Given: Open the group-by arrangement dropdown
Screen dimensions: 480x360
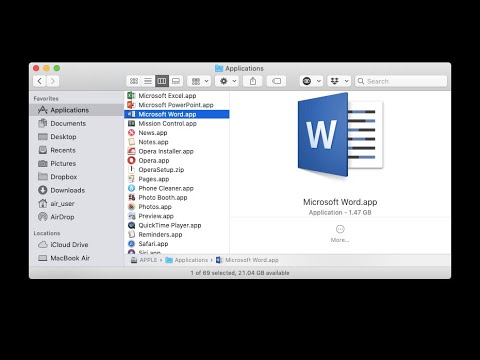Looking at the screenshot, I should coord(199,81).
